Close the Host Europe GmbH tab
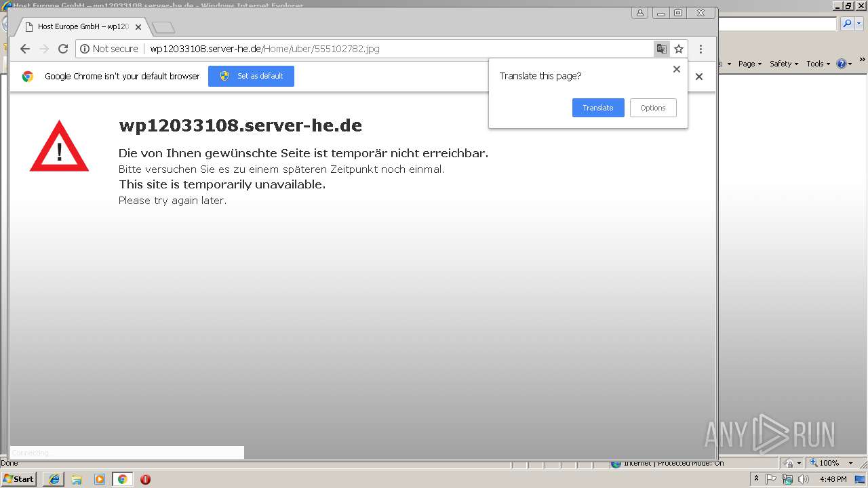This screenshot has height=488, width=868. [x=138, y=27]
